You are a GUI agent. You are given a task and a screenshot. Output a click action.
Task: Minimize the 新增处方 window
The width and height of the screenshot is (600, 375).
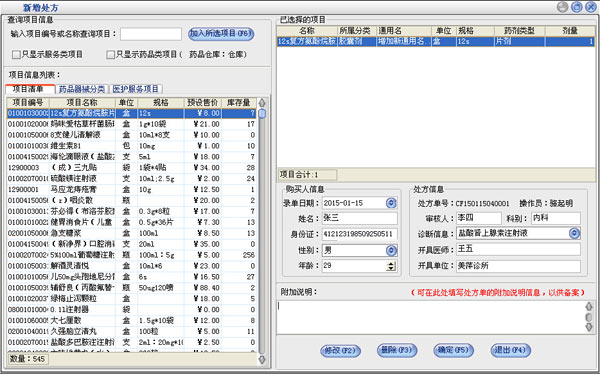click(x=562, y=7)
